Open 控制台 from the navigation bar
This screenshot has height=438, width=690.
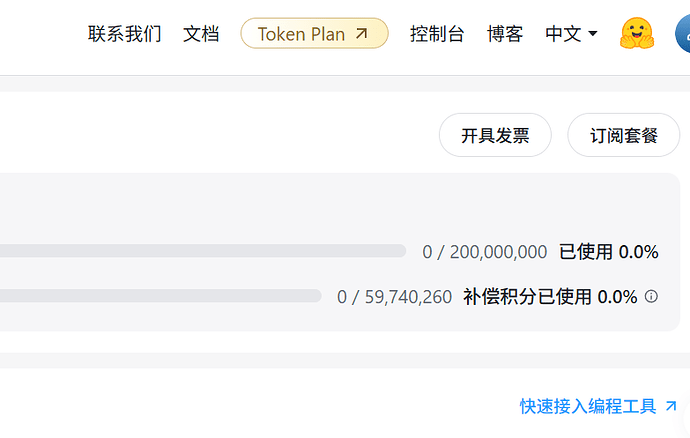click(x=437, y=34)
